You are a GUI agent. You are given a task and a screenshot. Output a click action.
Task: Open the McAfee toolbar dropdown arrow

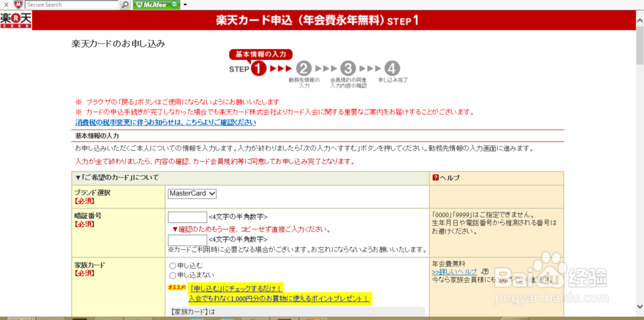click(185, 5)
